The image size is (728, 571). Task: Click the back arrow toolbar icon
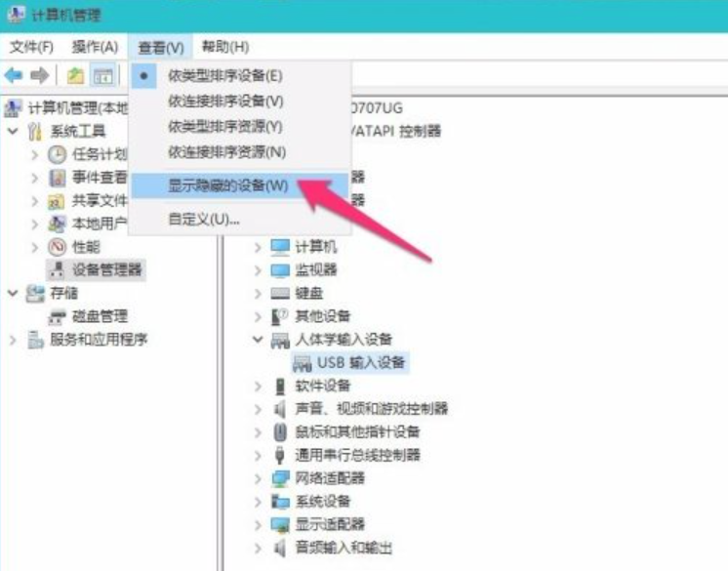coord(14,75)
